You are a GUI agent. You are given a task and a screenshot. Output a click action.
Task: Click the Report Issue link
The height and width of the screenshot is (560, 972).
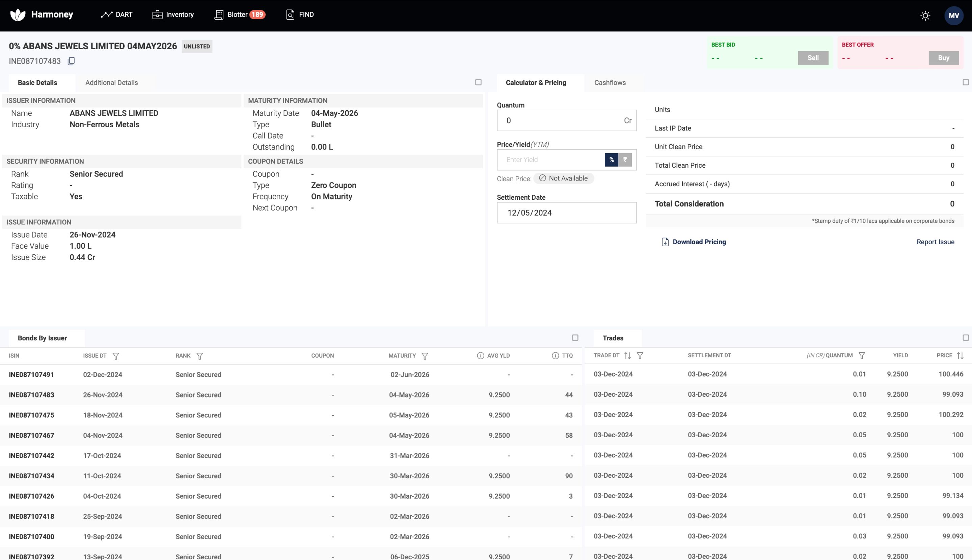click(x=936, y=242)
